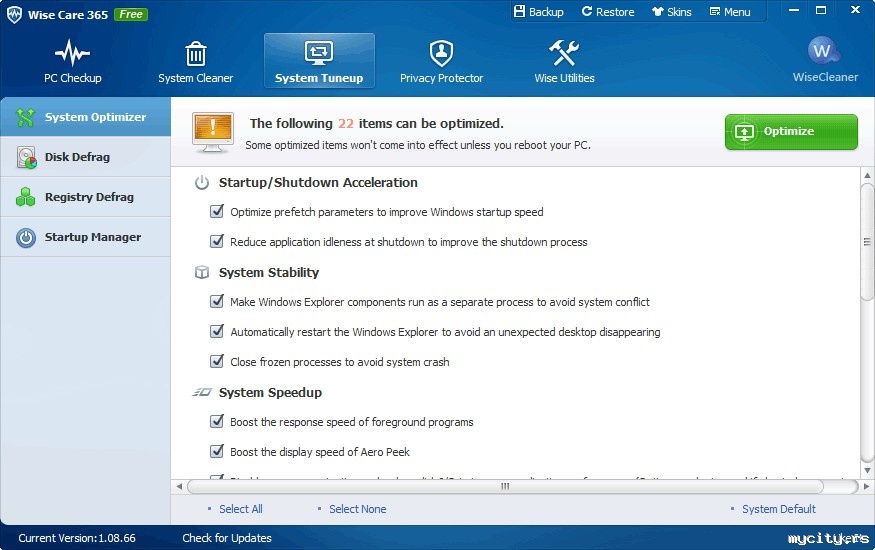This screenshot has width=875, height=550.
Task: Click the orange warning monitor icon
Action: pyautogui.click(x=213, y=133)
